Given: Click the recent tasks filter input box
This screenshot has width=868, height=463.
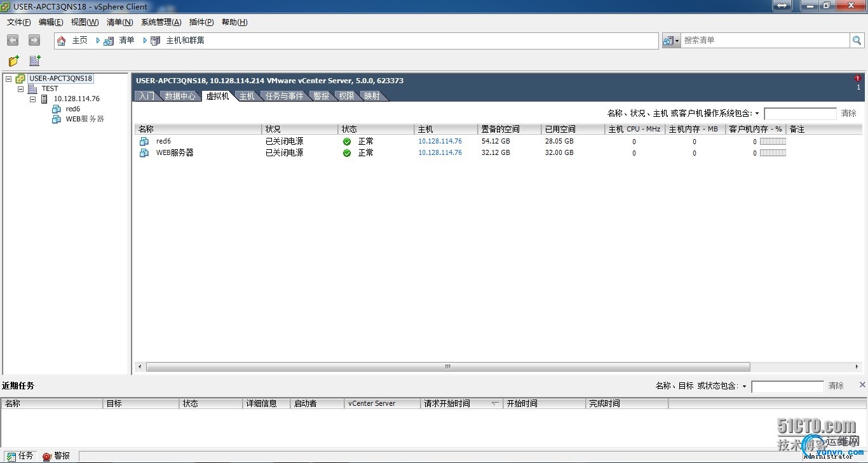Looking at the screenshot, I should pos(787,386).
